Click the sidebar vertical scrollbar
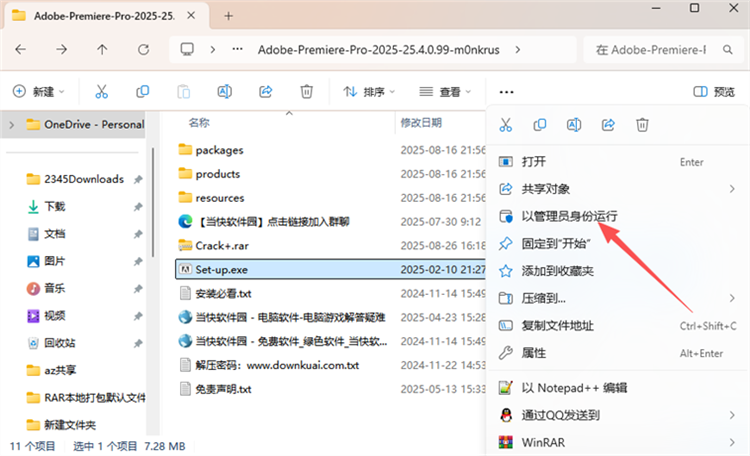The image size is (750, 456). (x=153, y=202)
